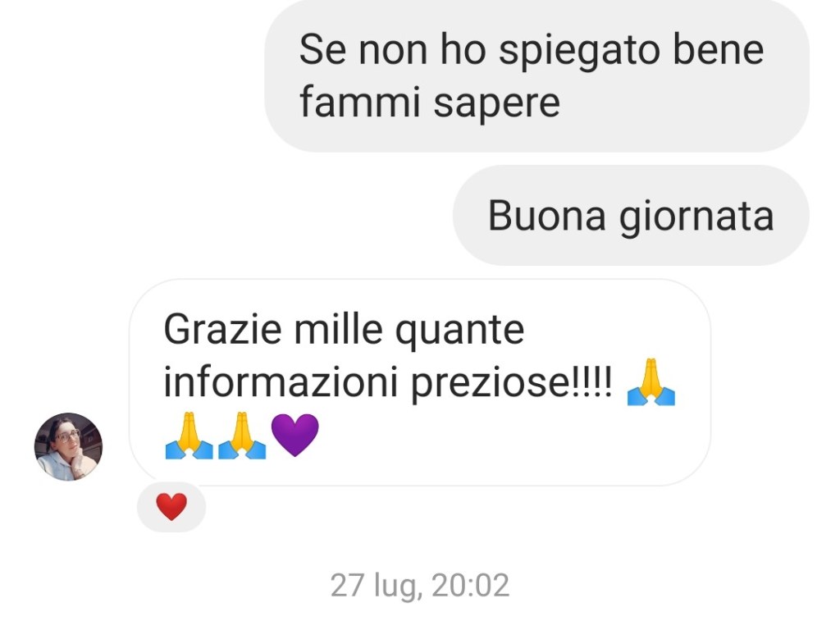Tap the red heart reaction under the message
Viewport: 840px width, 621px height.
point(171,506)
